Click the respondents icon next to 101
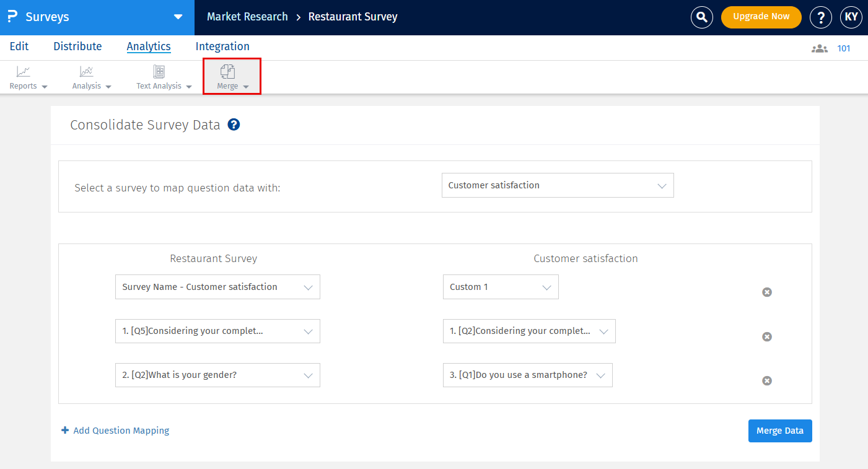 [819, 48]
